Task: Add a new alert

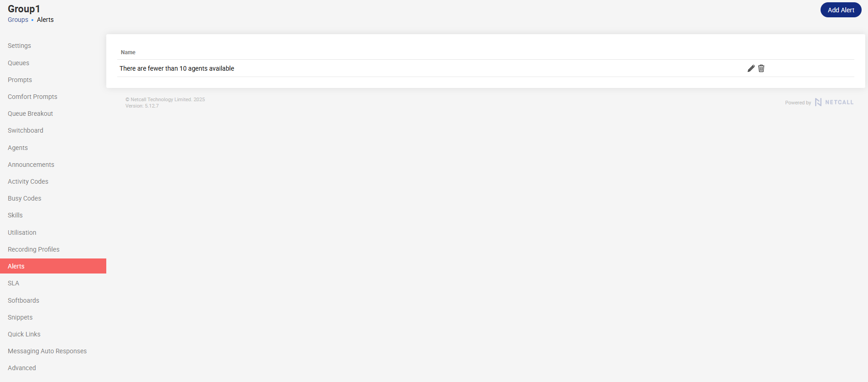Action: (x=841, y=10)
